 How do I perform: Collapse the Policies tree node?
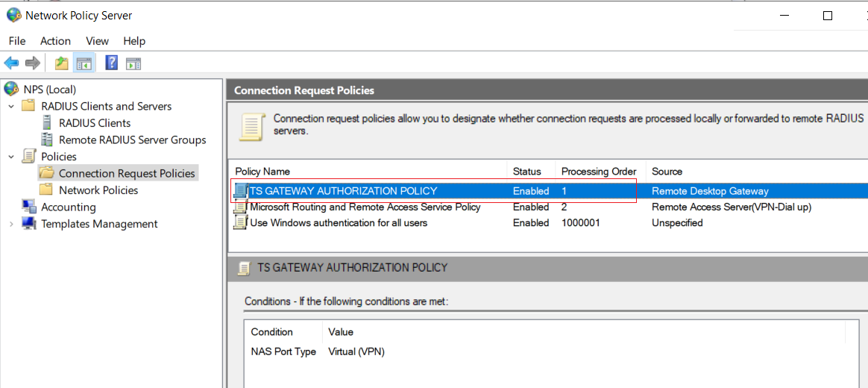coord(11,156)
